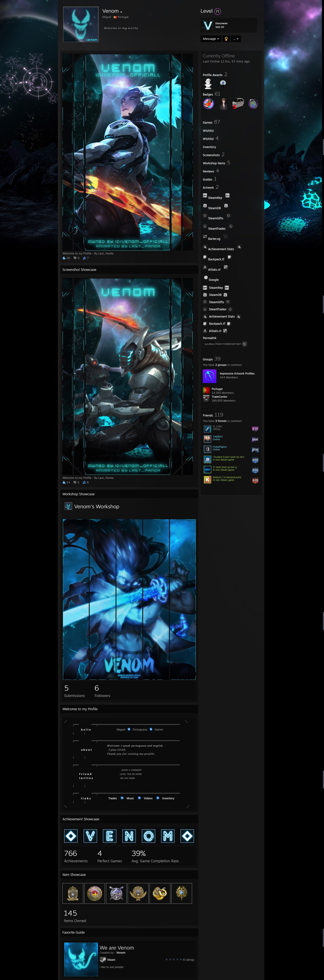Image resolution: width=324 pixels, height=980 pixels.
Task: View the white bust statue profile award
Action: point(208,83)
